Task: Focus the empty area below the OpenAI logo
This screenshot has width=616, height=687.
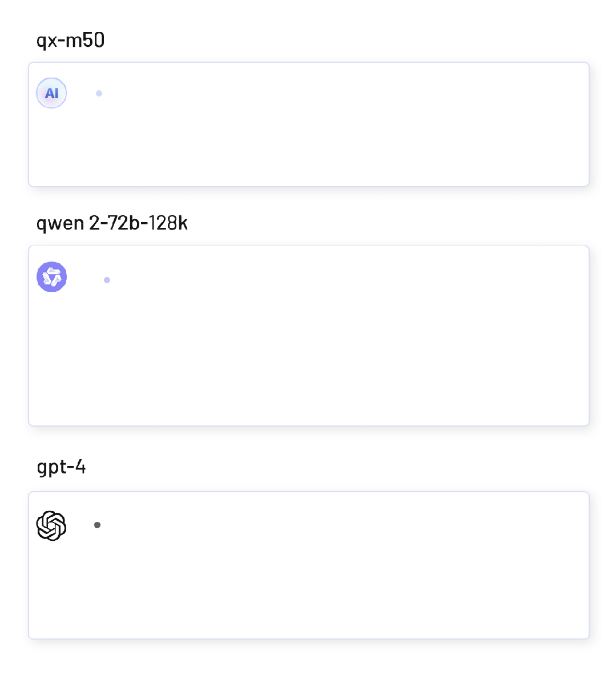Action: point(51,594)
